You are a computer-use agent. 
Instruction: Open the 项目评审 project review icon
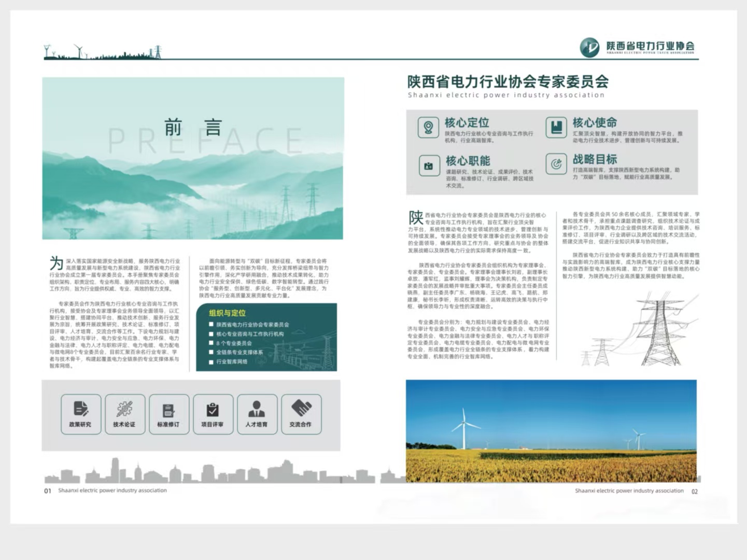click(213, 414)
